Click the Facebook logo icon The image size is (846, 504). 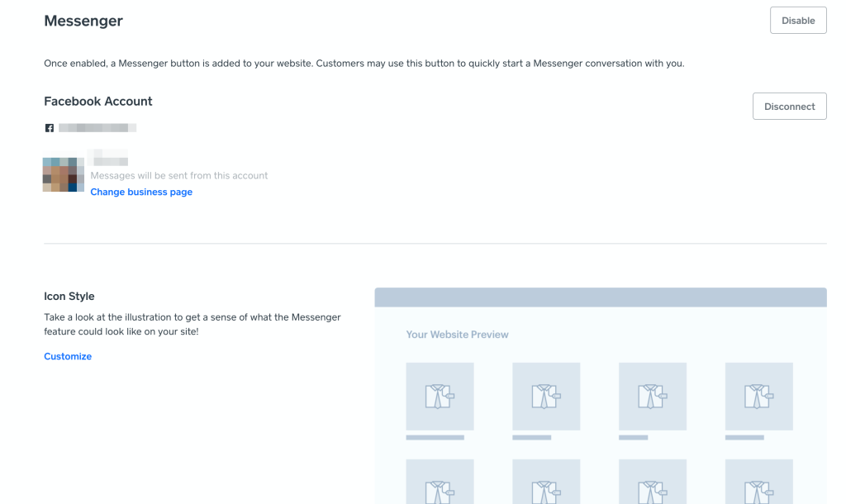coord(49,128)
